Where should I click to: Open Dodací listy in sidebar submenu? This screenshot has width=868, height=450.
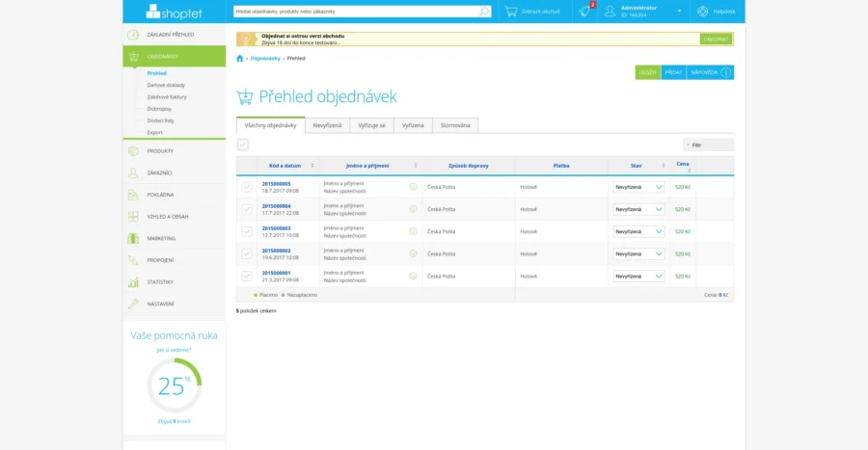click(x=160, y=120)
